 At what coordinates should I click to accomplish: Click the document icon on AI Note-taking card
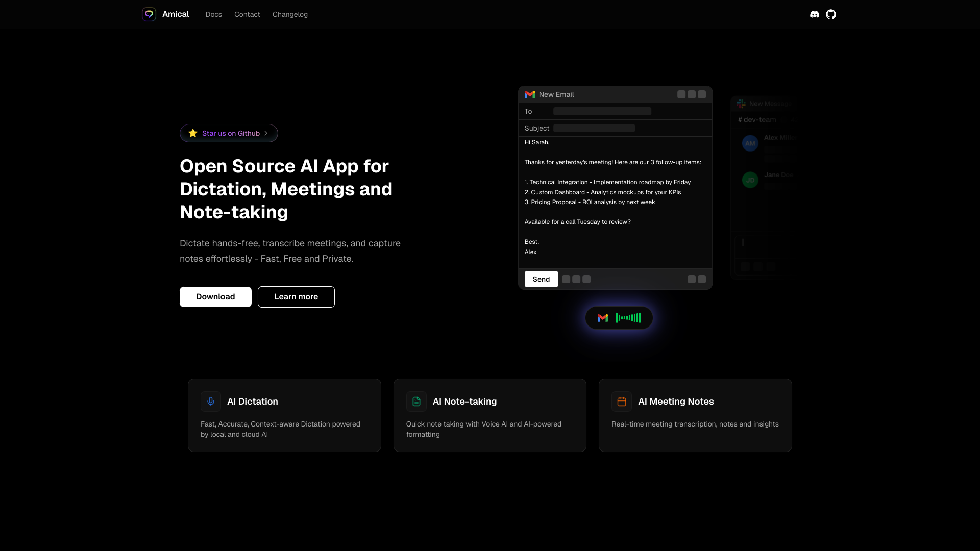(416, 402)
